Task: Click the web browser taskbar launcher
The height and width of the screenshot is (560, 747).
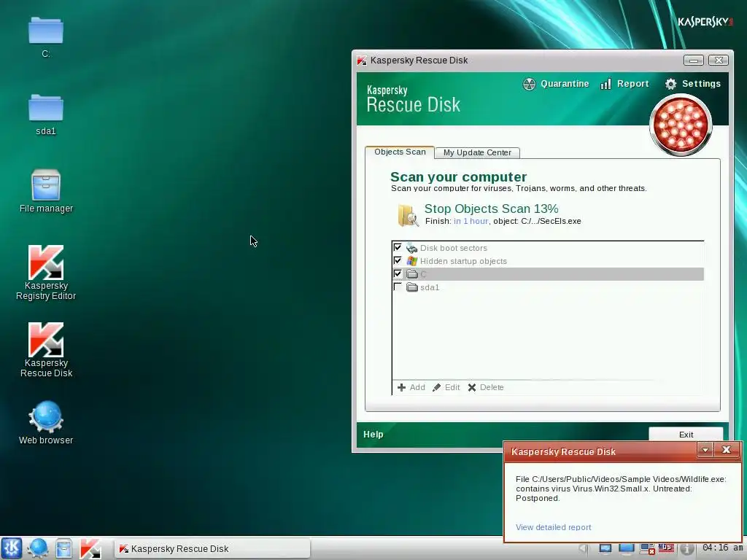Action: (x=38, y=548)
